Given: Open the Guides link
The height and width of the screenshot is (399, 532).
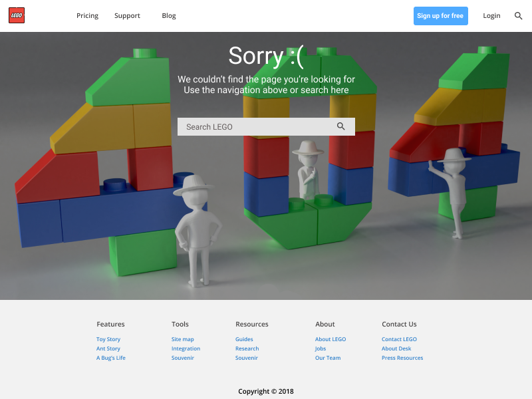Looking at the screenshot, I should pyautogui.click(x=244, y=339).
